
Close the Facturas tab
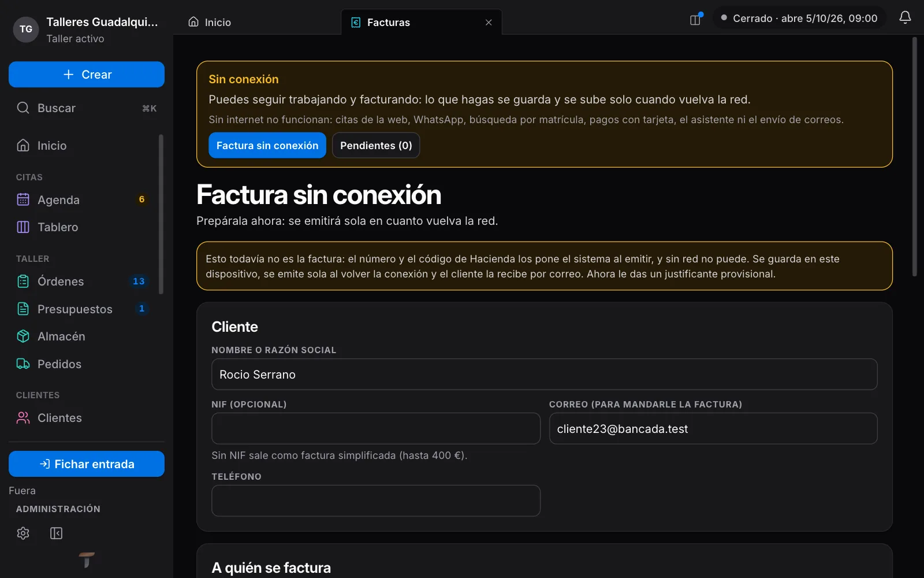pyautogui.click(x=489, y=23)
